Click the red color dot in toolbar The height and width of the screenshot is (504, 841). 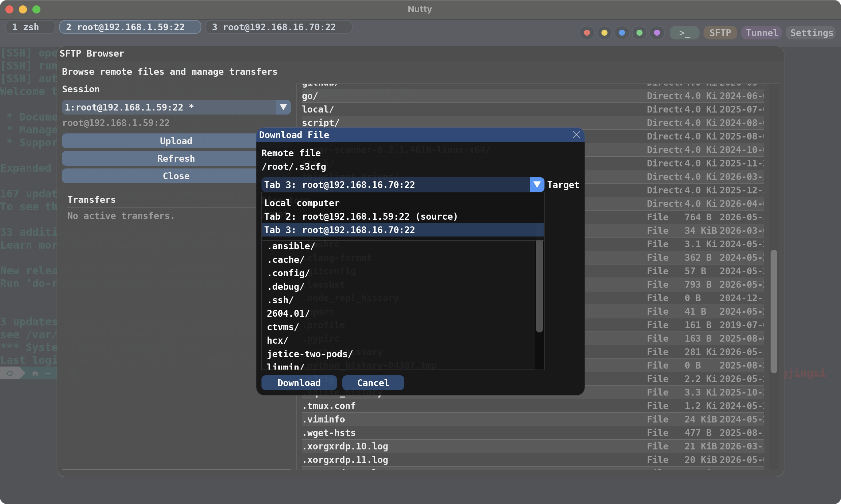tap(587, 33)
